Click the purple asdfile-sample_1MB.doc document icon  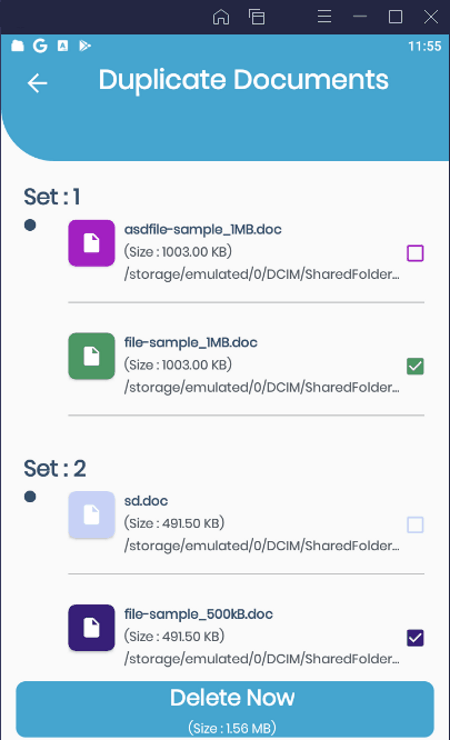[92, 243]
